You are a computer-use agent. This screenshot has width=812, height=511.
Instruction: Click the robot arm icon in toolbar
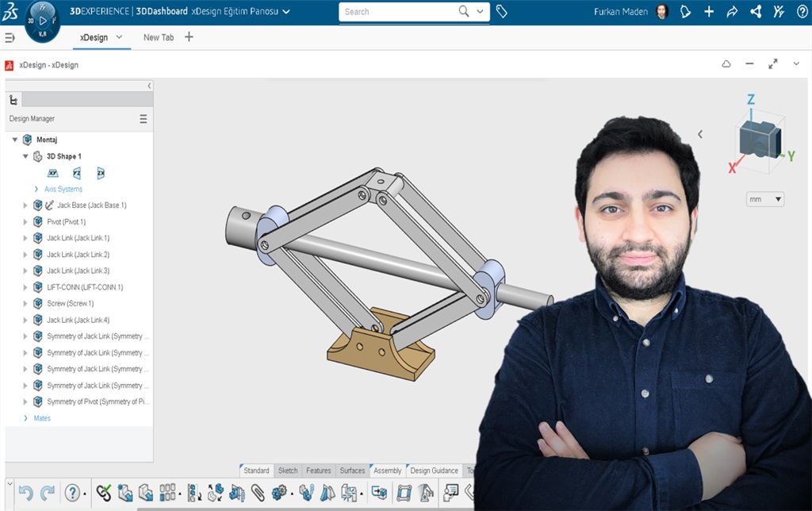(x=426, y=492)
